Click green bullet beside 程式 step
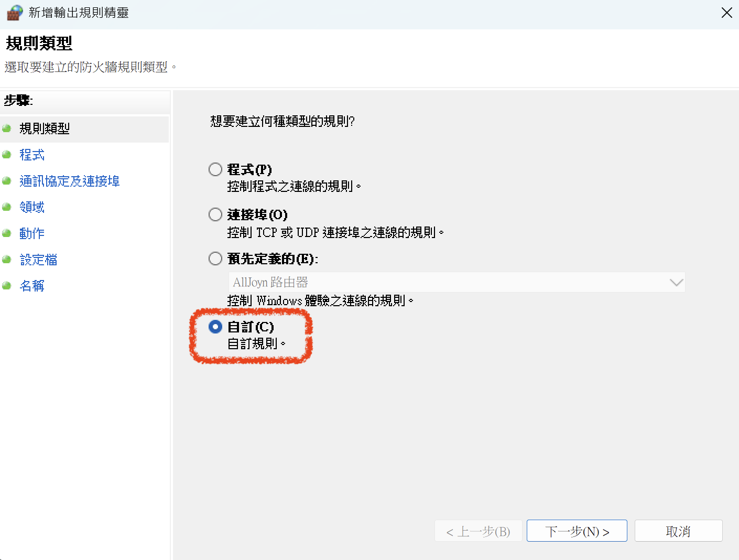 pyautogui.click(x=7, y=155)
